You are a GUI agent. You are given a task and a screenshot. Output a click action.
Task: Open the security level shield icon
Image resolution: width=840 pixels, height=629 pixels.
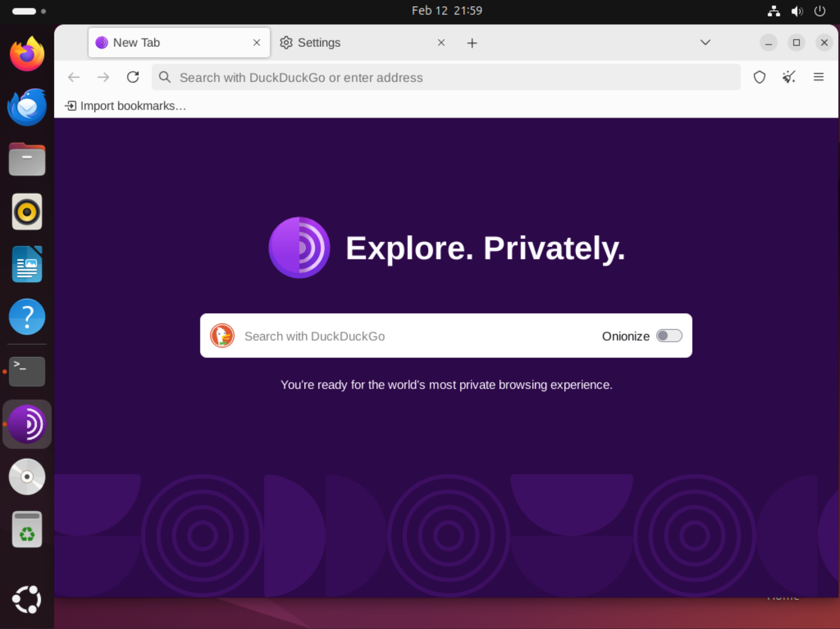click(x=759, y=77)
